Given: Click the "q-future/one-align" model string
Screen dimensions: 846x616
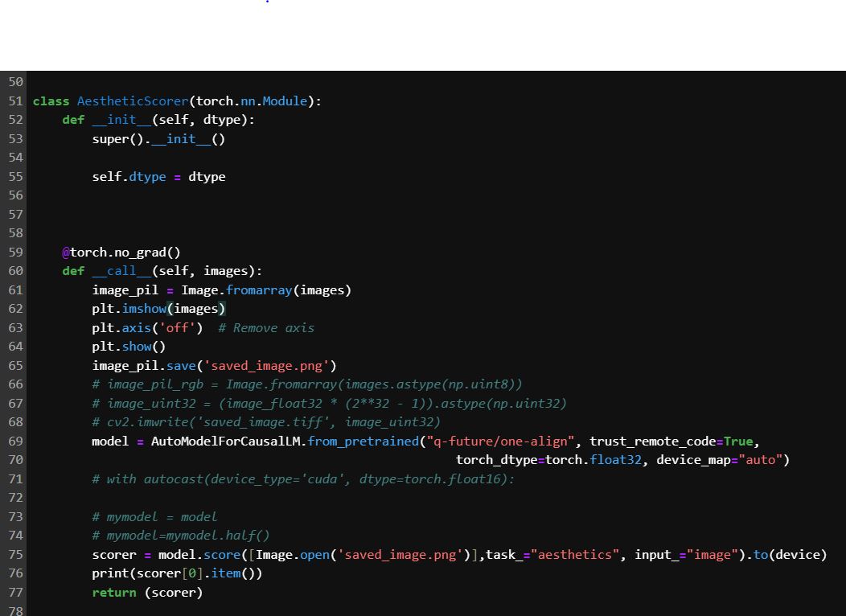Looking at the screenshot, I should point(501,441).
